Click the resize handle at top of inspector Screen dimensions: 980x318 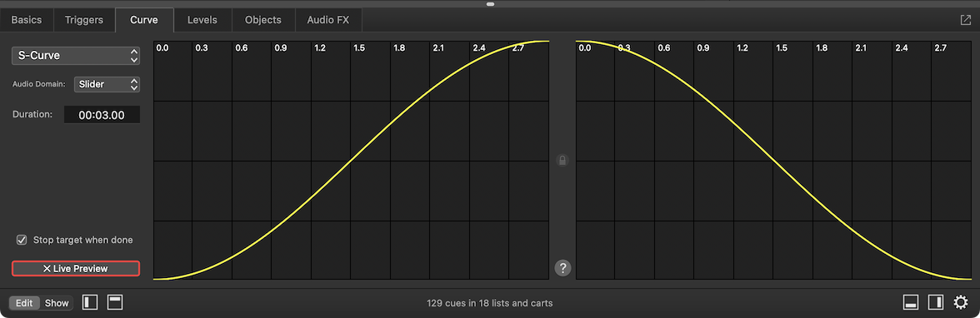490,4
